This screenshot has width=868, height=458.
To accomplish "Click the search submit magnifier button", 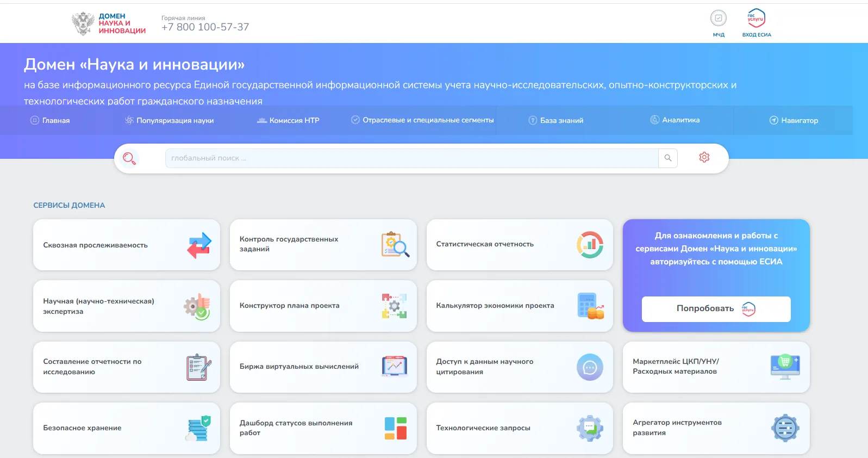I will pyautogui.click(x=668, y=158).
